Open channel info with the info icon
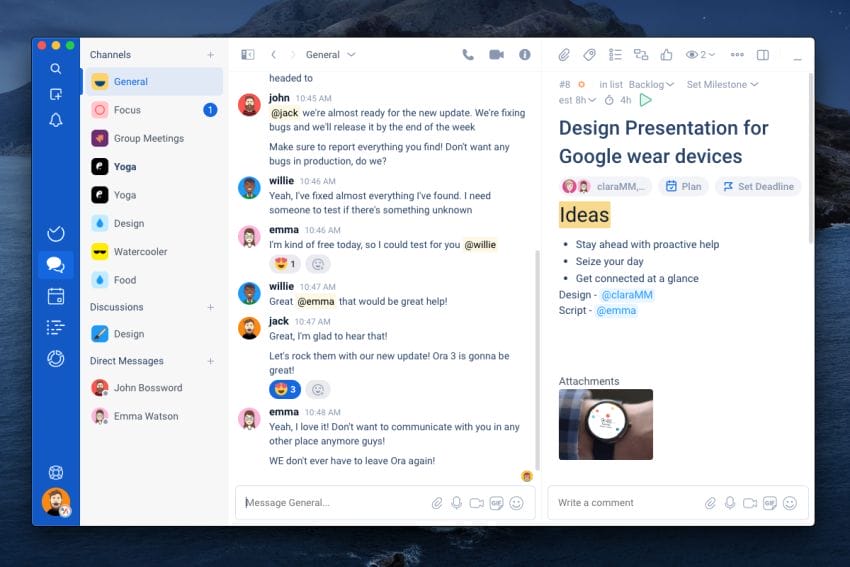This screenshot has width=850, height=567. (524, 55)
